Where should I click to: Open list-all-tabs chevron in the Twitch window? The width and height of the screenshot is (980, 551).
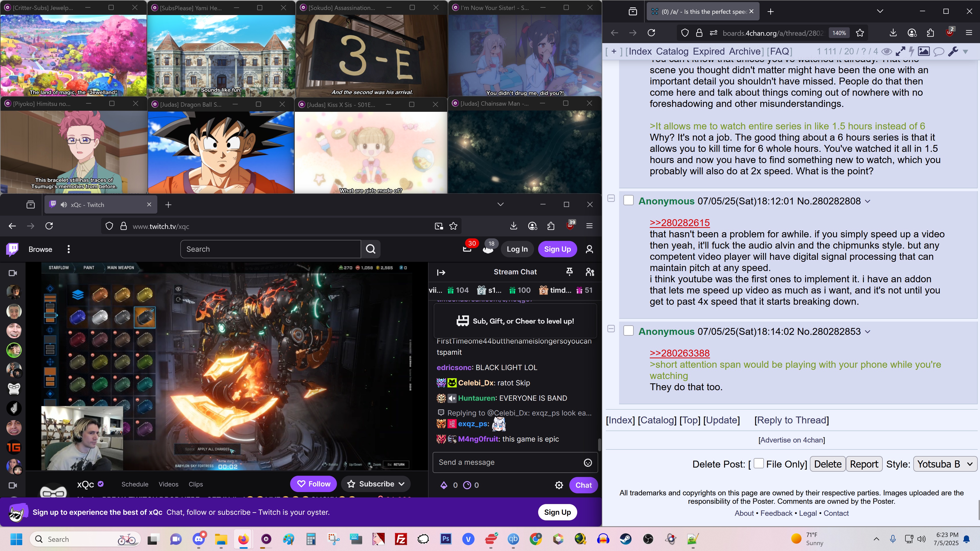[500, 204]
